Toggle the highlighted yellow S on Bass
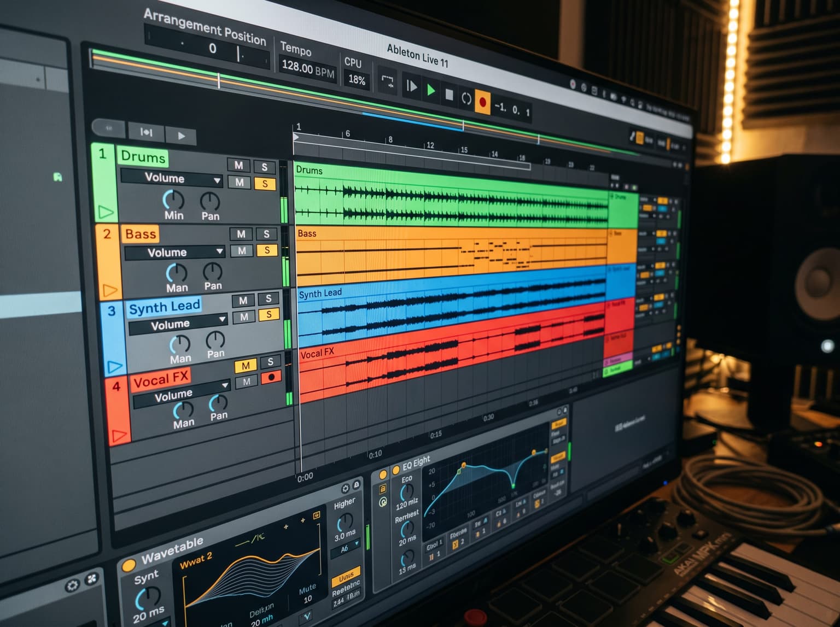The width and height of the screenshot is (840, 627). pos(267,250)
